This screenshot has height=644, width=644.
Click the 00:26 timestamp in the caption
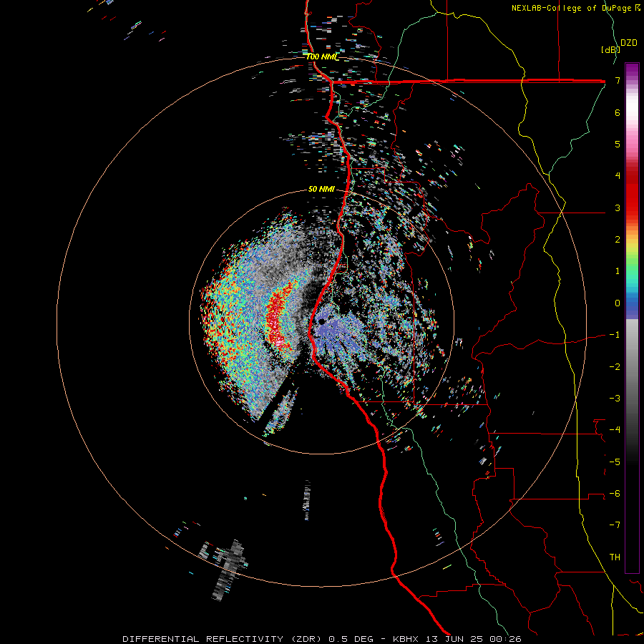click(x=506, y=639)
